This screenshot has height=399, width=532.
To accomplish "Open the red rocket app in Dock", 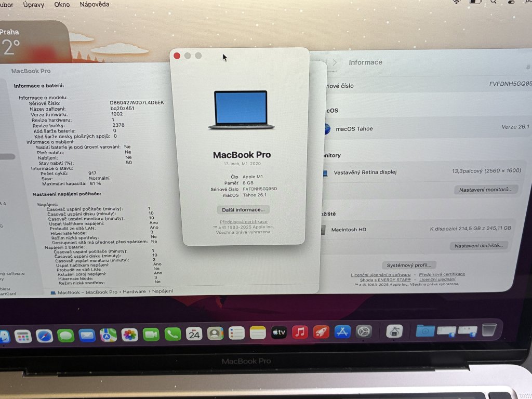I will (x=321, y=332).
